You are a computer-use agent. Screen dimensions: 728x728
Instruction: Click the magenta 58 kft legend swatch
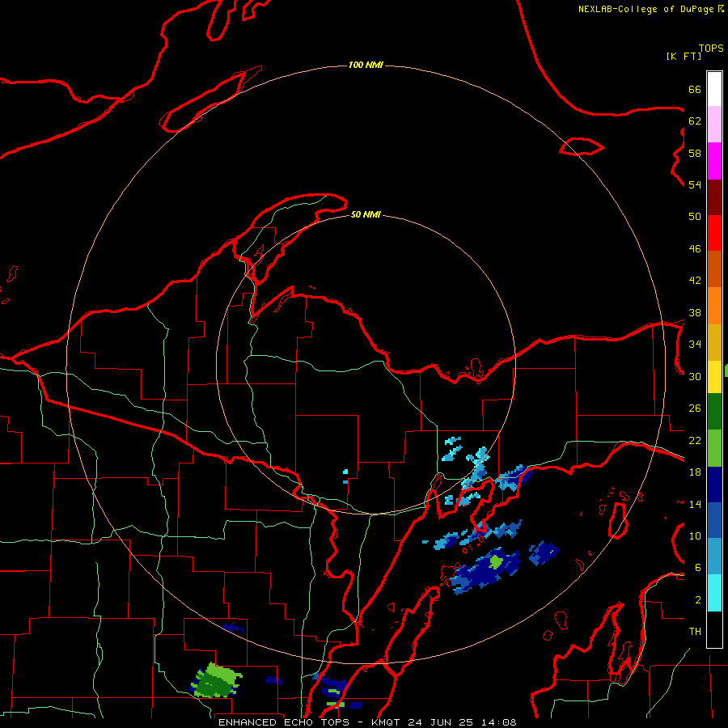pyautogui.click(x=714, y=161)
